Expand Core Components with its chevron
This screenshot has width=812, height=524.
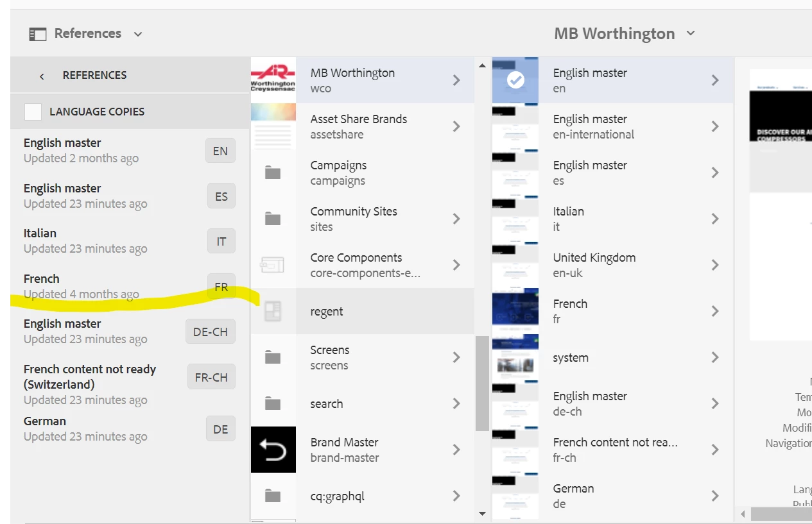(456, 265)
